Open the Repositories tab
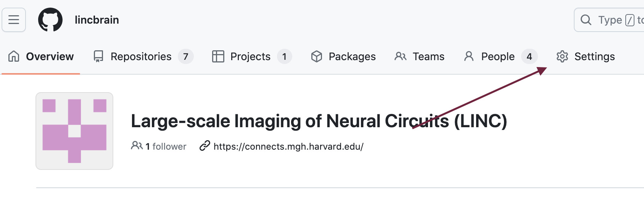The height and width of the screenshot is (211, 644). [141, 56]
